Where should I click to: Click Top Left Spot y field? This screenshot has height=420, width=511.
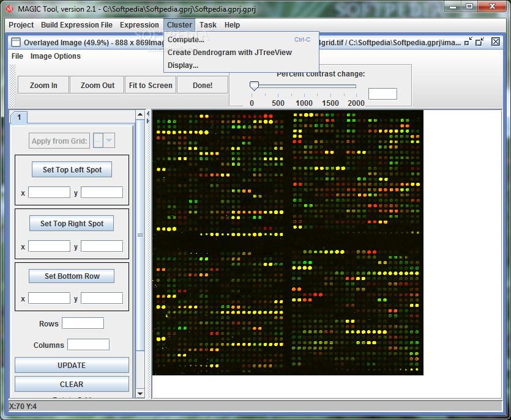[102, 193]
